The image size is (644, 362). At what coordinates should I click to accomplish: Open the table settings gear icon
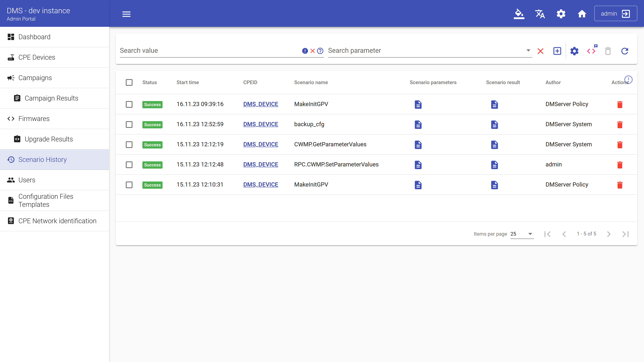[x=574, y=51]
